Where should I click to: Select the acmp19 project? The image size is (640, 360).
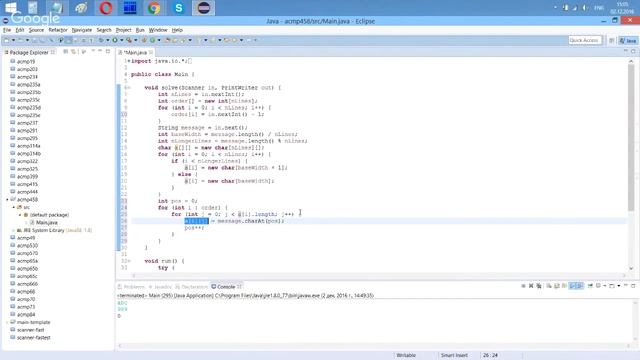(x=26, y=62)
